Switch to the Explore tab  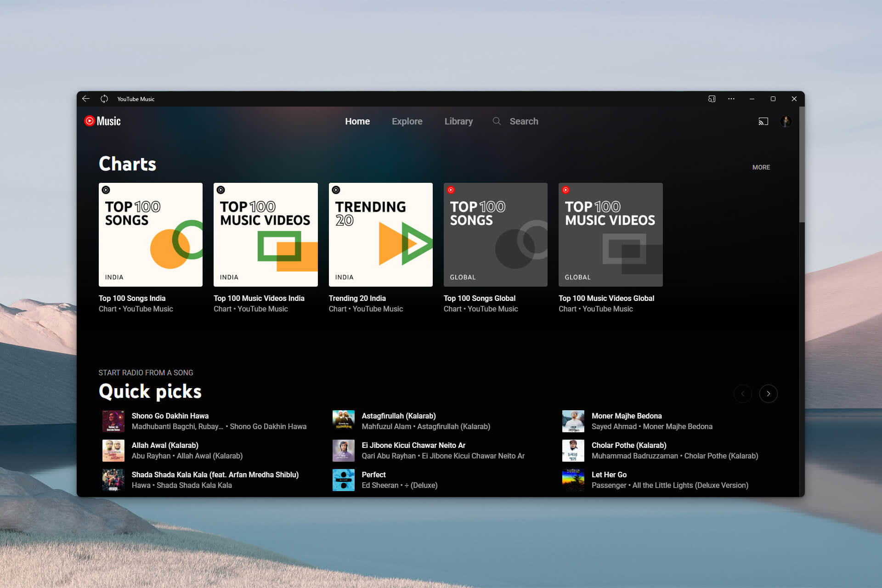[407, 121]
